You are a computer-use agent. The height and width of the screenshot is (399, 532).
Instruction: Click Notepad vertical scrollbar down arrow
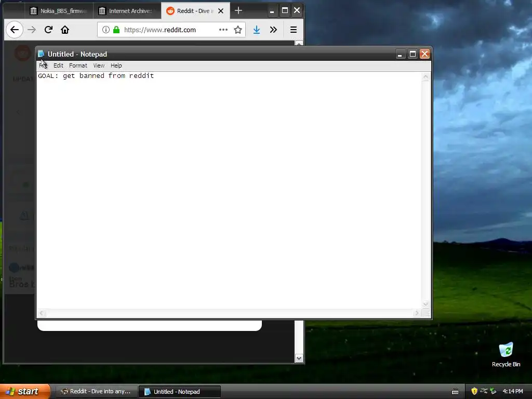[425, 304]
